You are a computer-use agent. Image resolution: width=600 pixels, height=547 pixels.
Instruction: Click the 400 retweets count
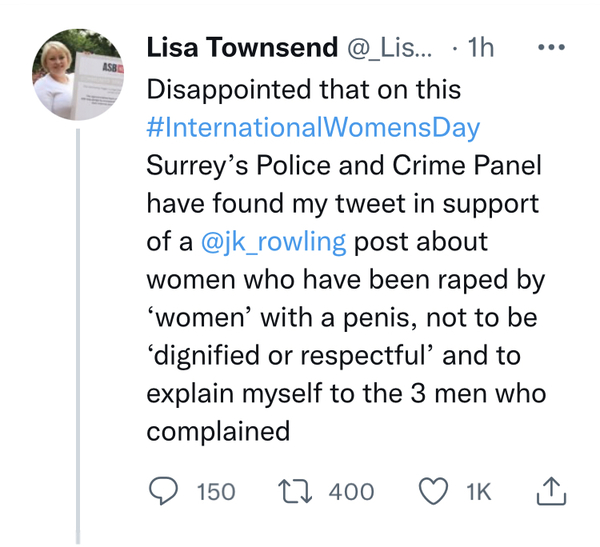(x=353, y=491)
